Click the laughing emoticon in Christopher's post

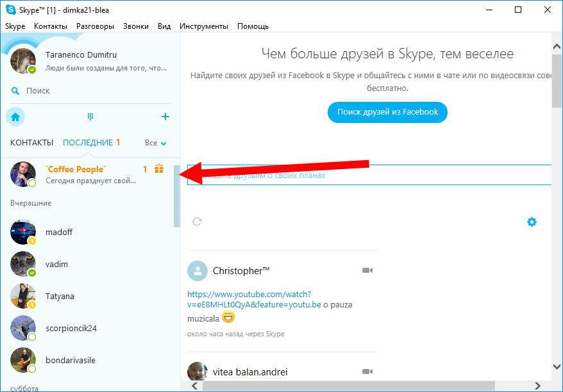[228, 316]
